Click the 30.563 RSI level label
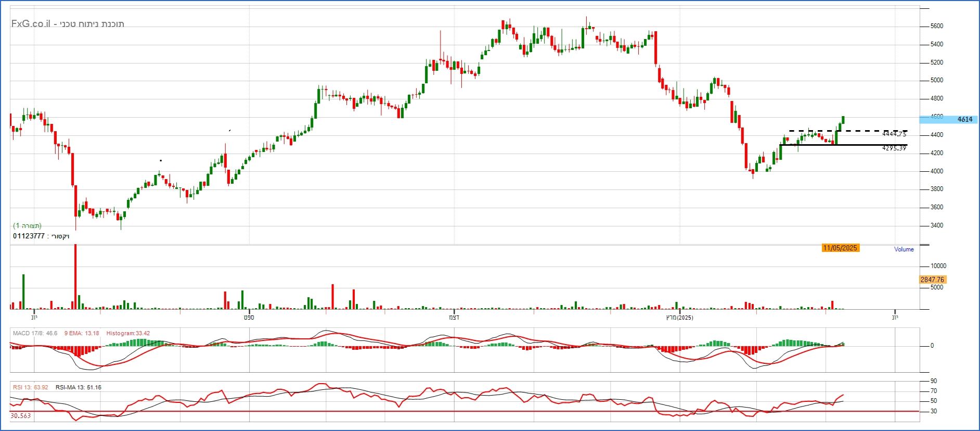 coord(21,416)
